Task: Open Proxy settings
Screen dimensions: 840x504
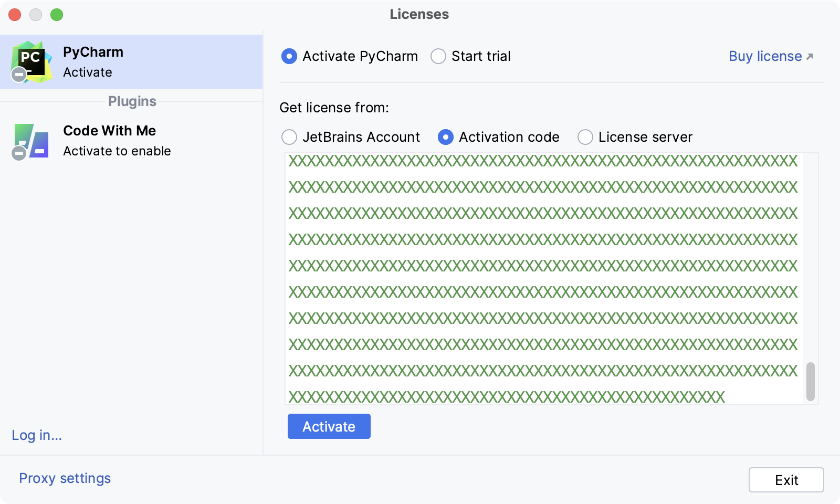Action: tap(64, 478)
